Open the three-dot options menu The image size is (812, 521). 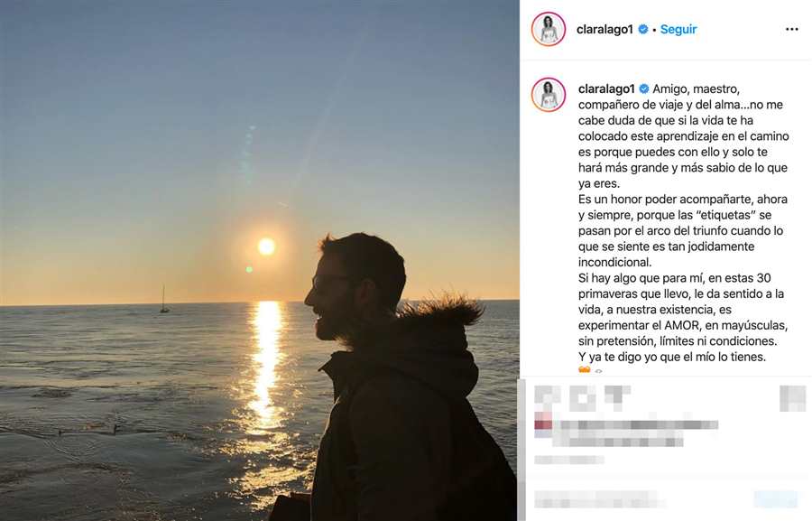(x=791, y=29)
